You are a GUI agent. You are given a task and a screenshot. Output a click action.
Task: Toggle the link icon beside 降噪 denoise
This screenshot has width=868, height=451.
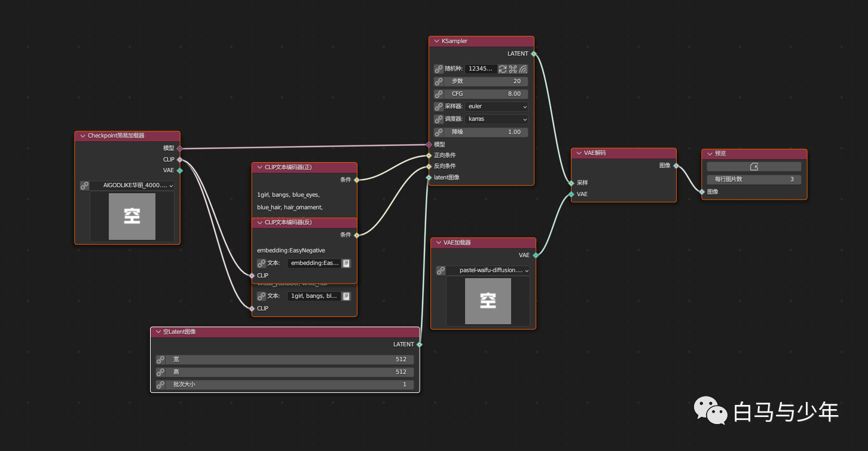pos(439,132)
